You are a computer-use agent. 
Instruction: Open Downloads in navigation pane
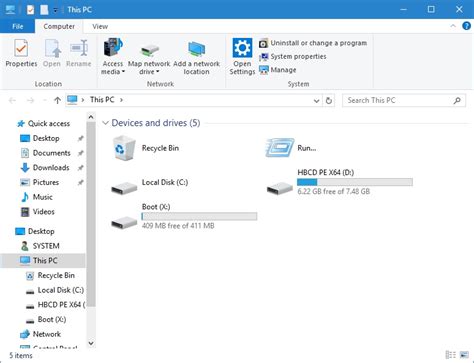45,168
